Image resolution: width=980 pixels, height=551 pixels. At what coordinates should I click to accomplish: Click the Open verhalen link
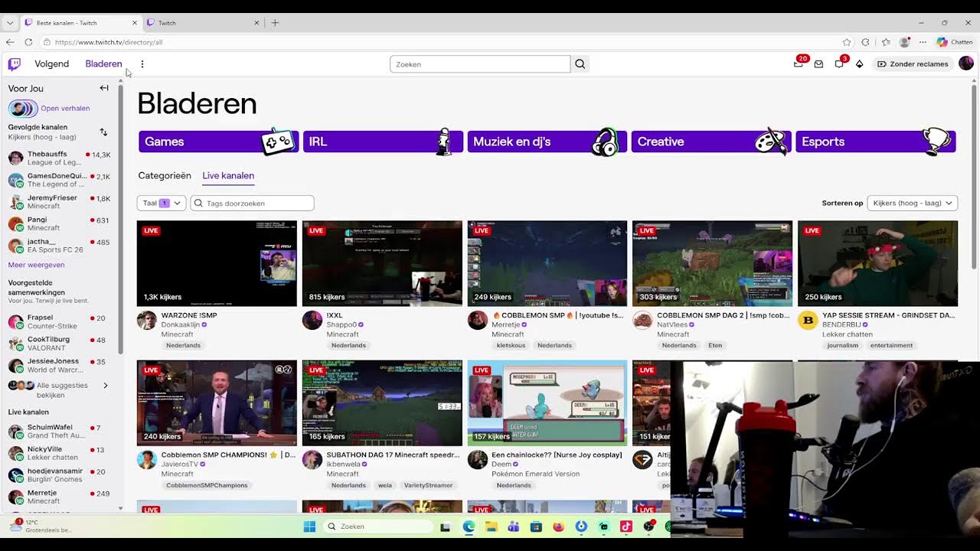(x=65, y=109)
